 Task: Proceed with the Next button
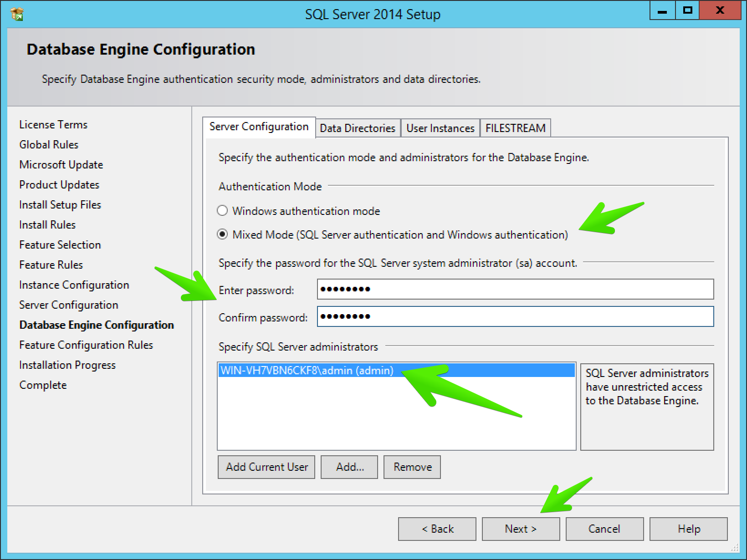pyautogui.click(x=521, y=529)
